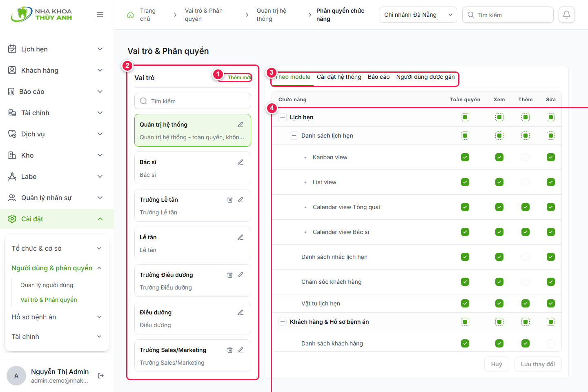Expand the Khách hàng sidebar menu
The height and width of the screenshot is (392, 588).
[57, 70]
